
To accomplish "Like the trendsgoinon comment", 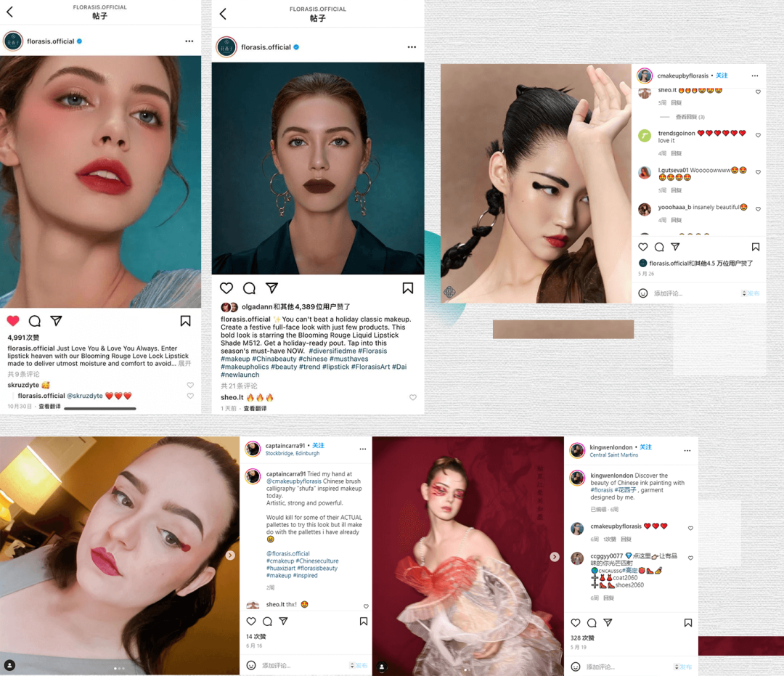I will 758,135.
